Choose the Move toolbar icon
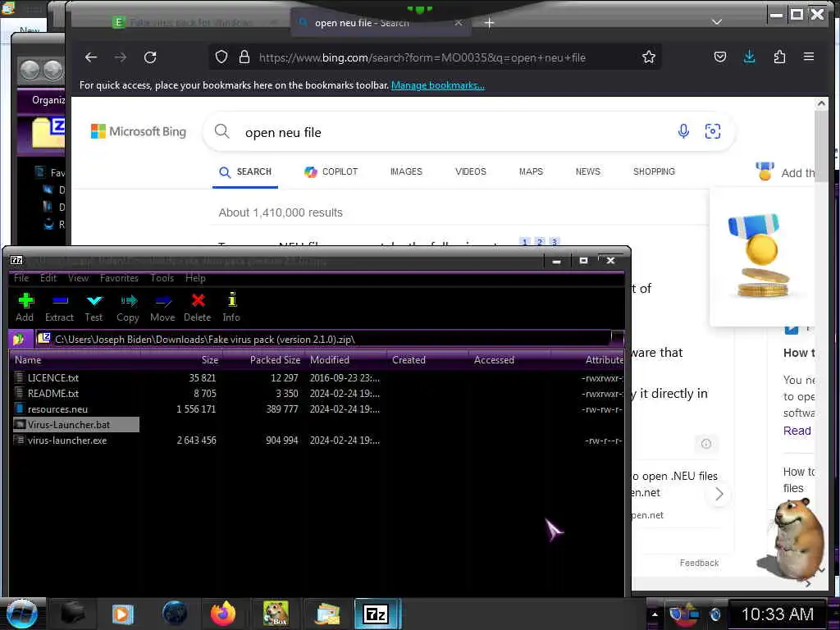The width and height of the screenshot is (840, 630). click(162, 308)
